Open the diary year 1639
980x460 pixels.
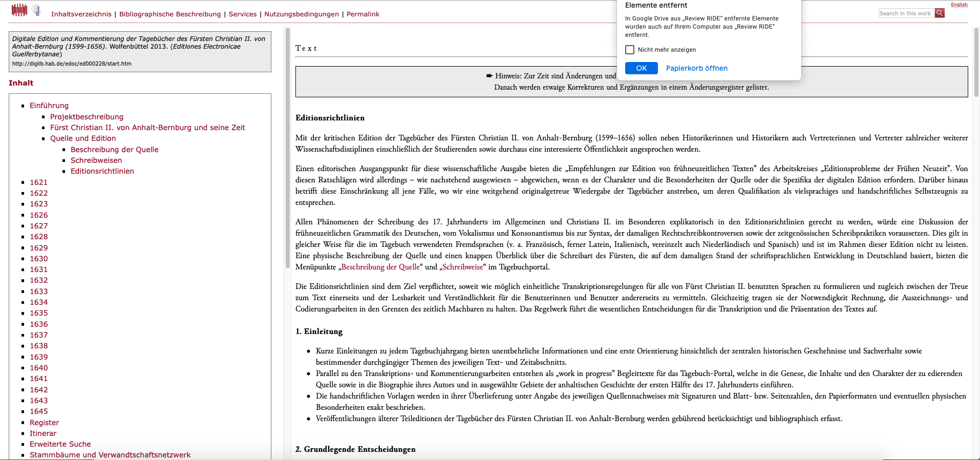[38, 357]
